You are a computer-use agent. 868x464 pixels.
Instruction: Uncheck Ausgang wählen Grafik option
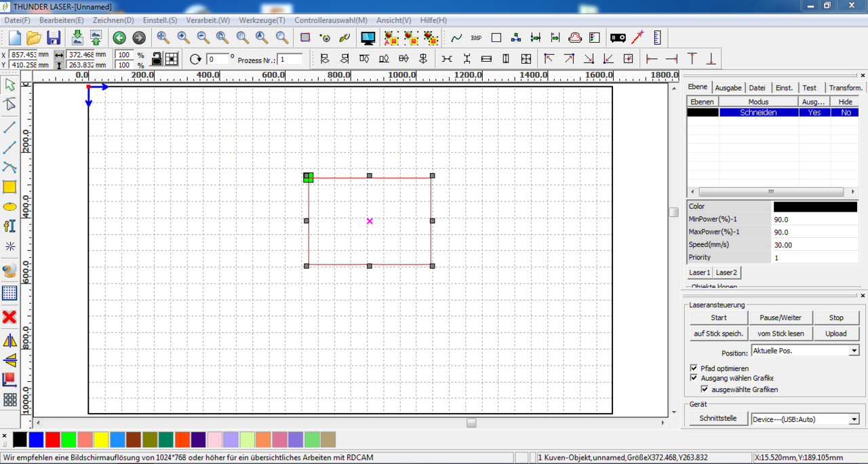pos(694,378)
